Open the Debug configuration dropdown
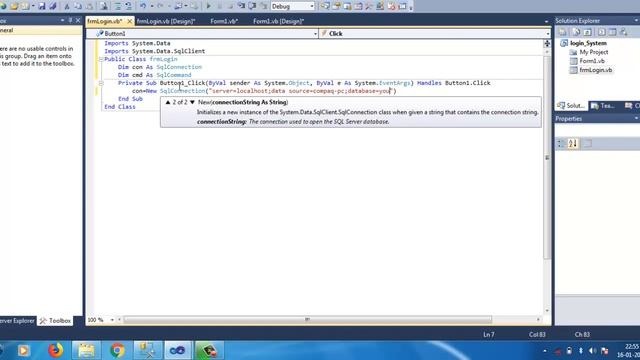640x360 pixels. pyautogui.click(x=293, y=6)
